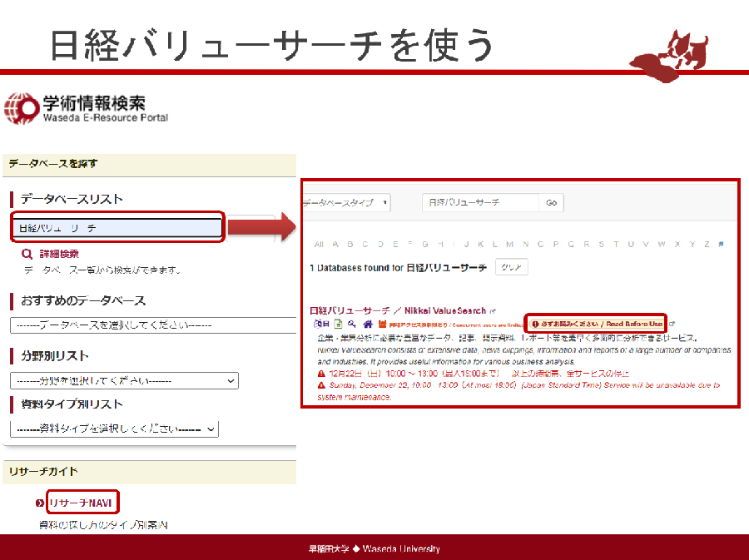Image resolution: width=749 pixels, height=560 pixels.
Task: Select letter A in the alphabet index
Action: coord(335,245)
